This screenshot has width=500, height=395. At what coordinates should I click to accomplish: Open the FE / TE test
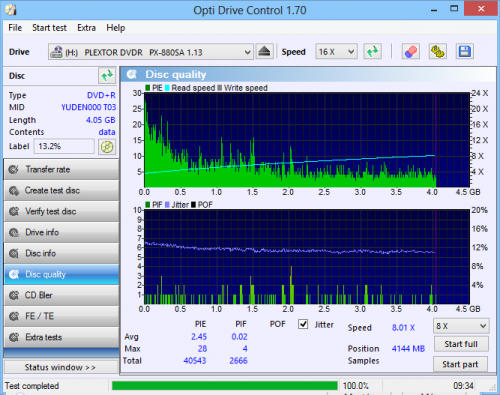tap(61, 316)
